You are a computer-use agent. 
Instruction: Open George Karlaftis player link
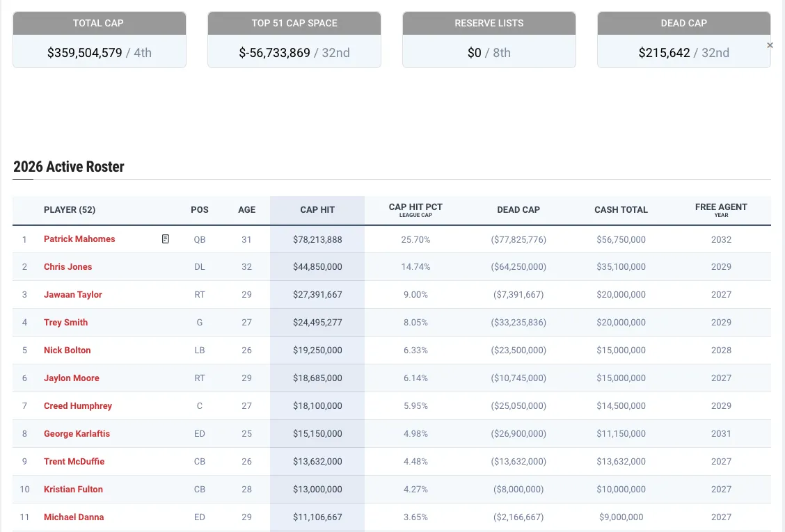pos(77,434)
